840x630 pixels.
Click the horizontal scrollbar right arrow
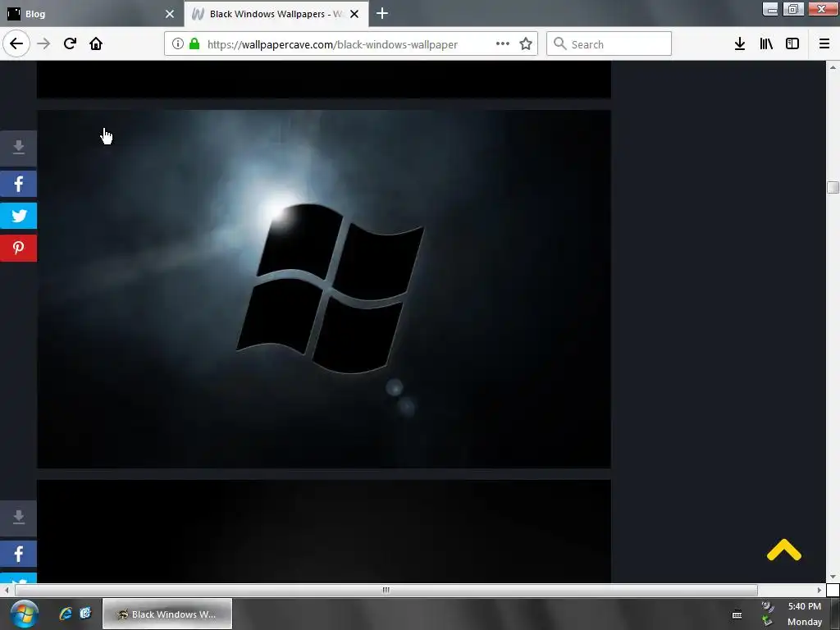(819, 591)
